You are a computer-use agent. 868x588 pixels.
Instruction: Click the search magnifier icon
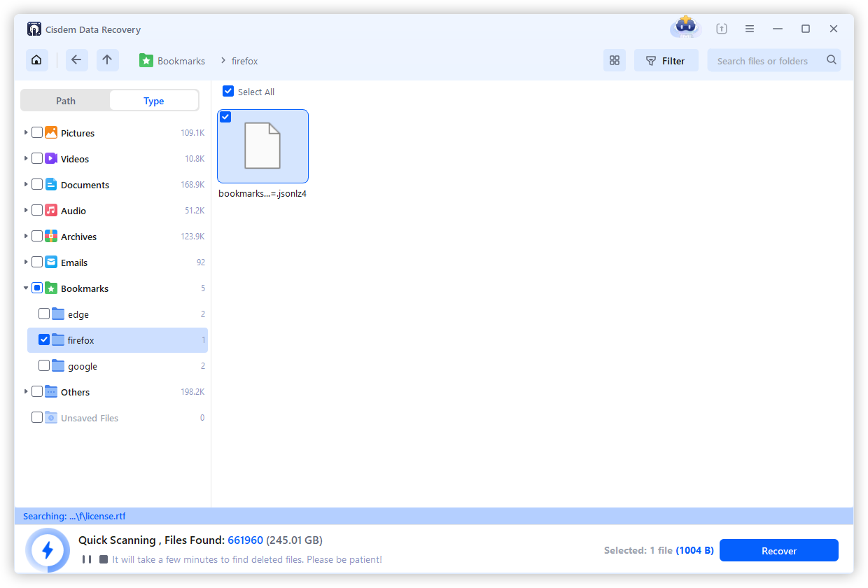click(832, 60)
